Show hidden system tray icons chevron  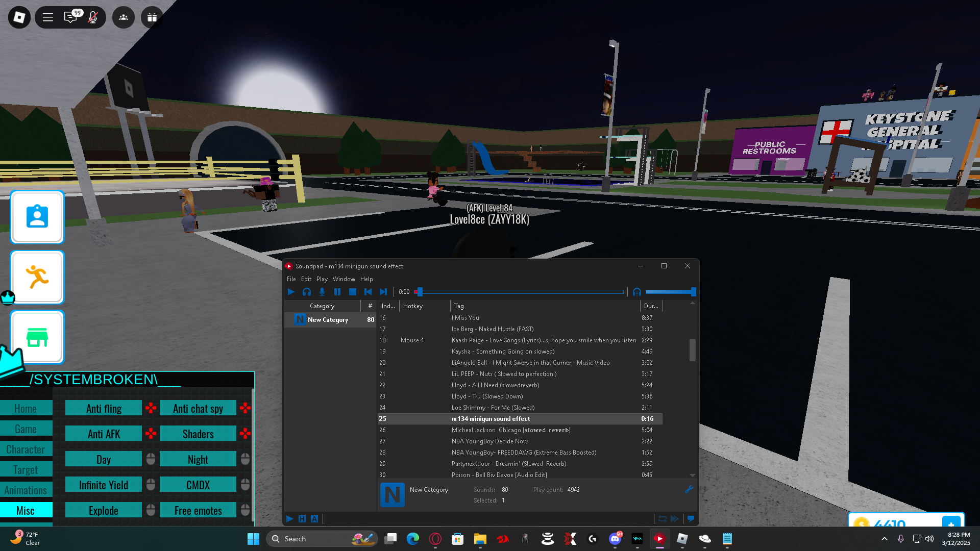coord(885,539)
